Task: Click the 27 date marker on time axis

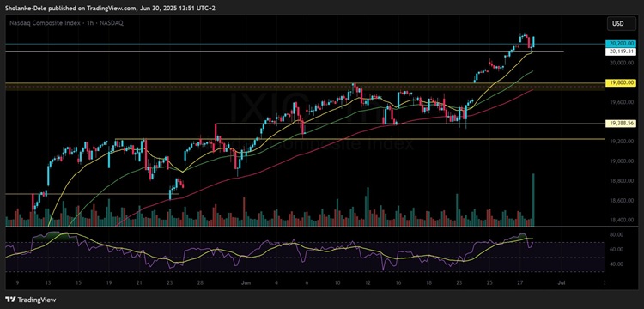Action: click(520, 283)
